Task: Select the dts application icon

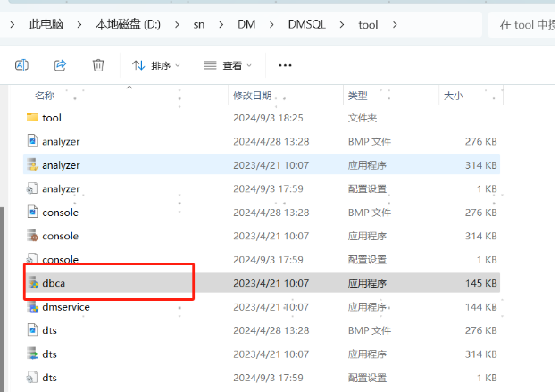Action: (x=32, y=354)
